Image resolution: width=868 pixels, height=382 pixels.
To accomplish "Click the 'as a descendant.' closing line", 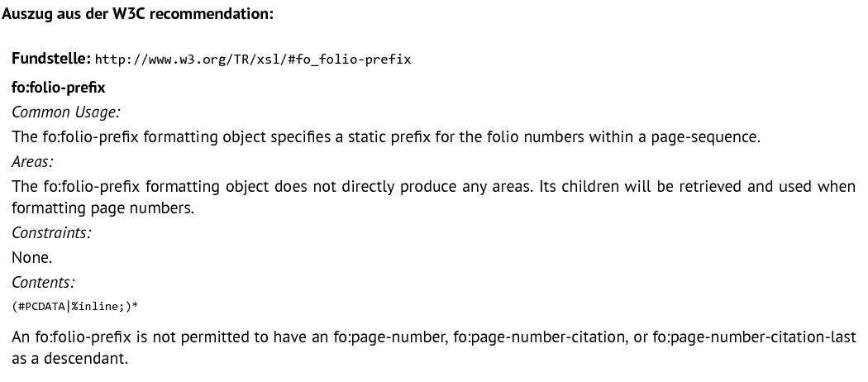I will click(69, 358).
